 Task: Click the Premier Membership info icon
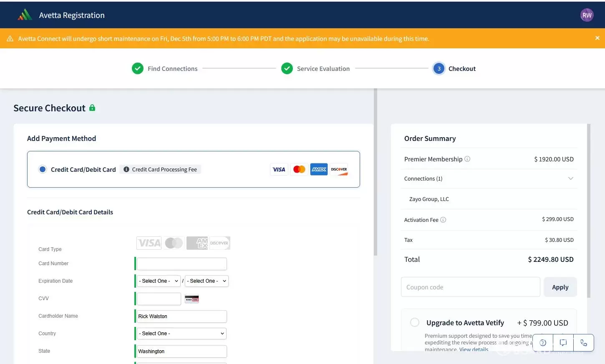coord(467,159)
